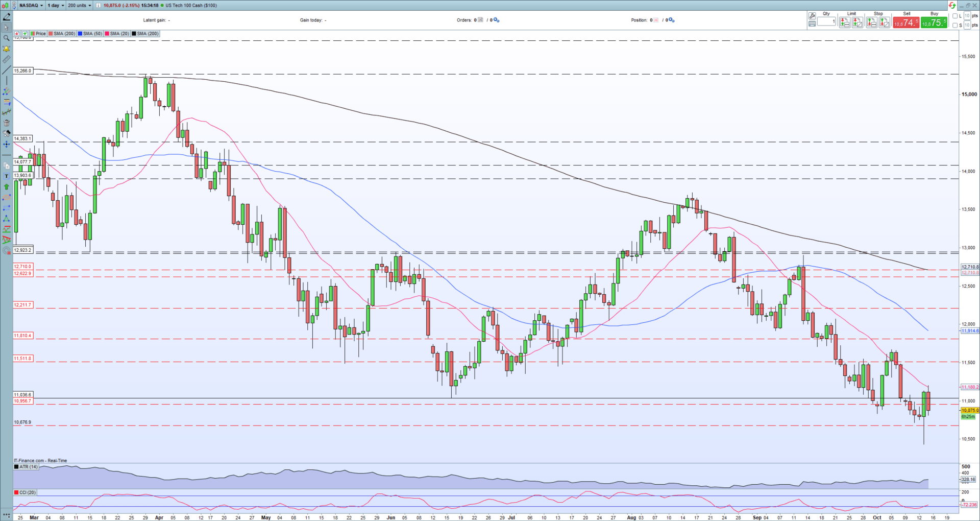Click the candlestick chart style icon

6,5
